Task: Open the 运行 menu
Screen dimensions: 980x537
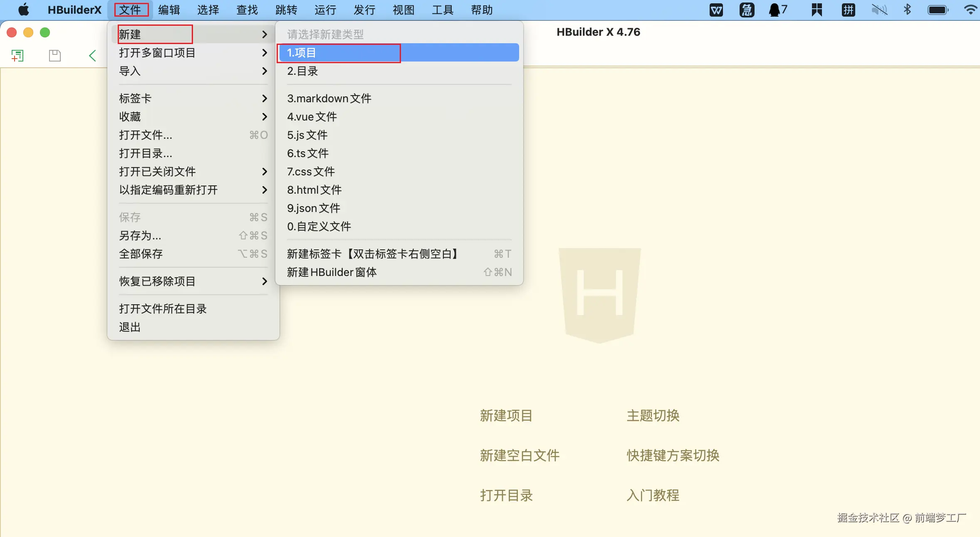Action: [x=325, y=10]
